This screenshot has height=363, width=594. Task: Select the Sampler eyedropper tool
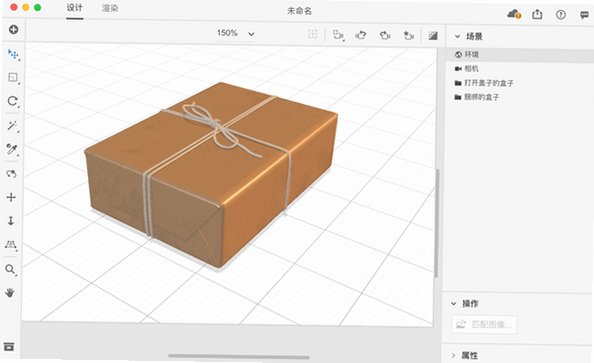point(12,149)
